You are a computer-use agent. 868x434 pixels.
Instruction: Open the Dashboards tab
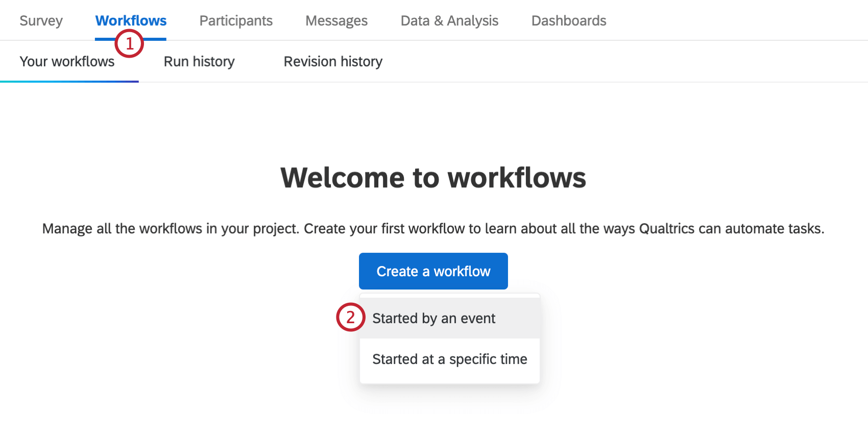point(569,20)
